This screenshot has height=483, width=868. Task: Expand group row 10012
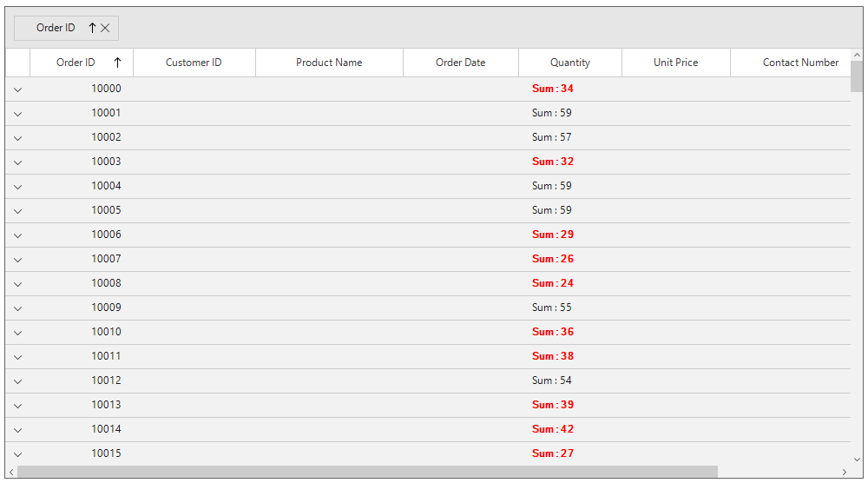pyautogui.click(x=17, y=381)
